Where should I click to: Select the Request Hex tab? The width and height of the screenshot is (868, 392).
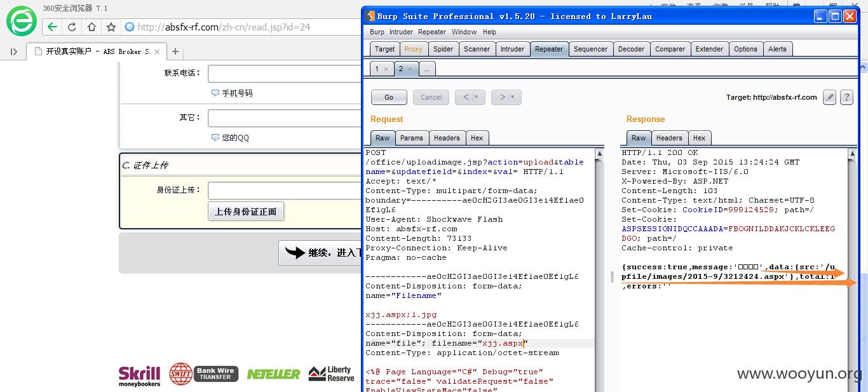coord(477,138)
